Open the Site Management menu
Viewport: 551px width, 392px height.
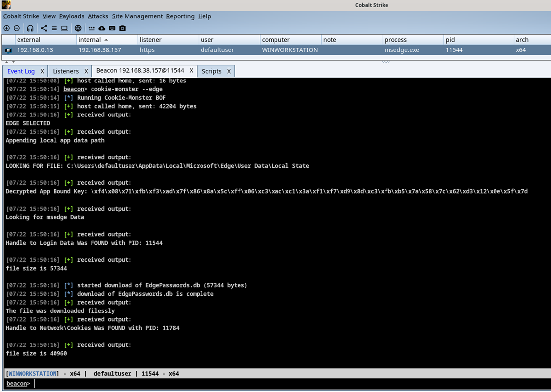point(137,16)
